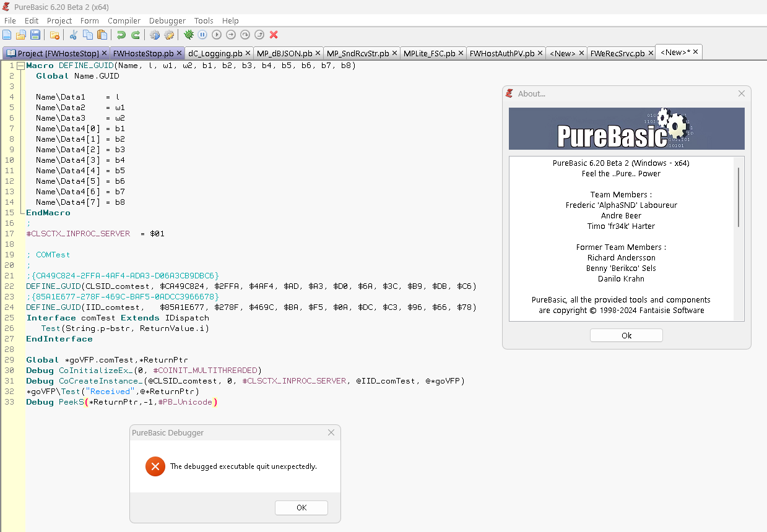This screenshot has height=532, width=767.
Task: Open the Form menu
Action: (x=90, y=20)
